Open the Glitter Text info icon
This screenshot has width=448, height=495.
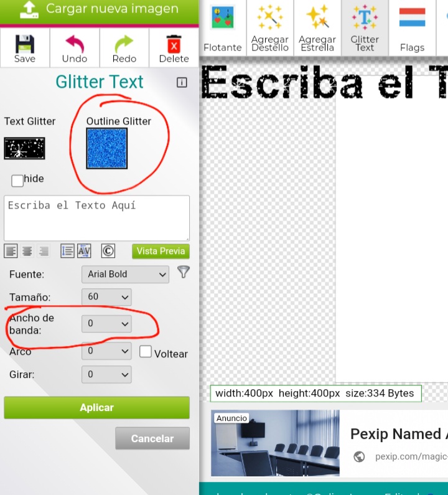click(x=182, y=82)
